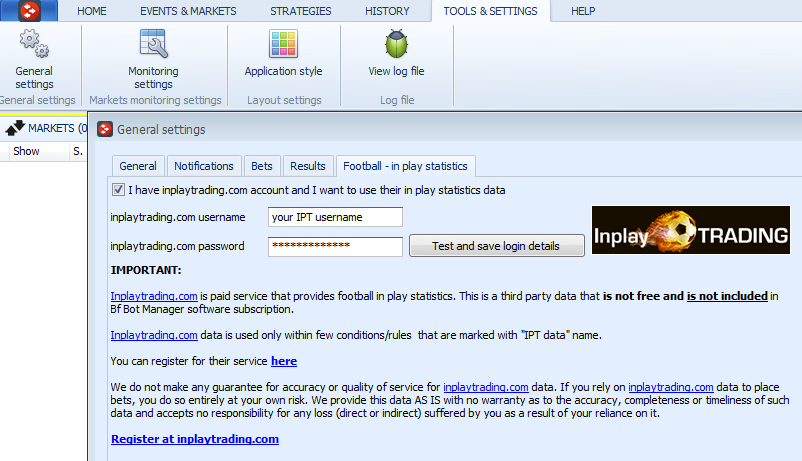Open the HOME ribbon tab

pos(92,11)
